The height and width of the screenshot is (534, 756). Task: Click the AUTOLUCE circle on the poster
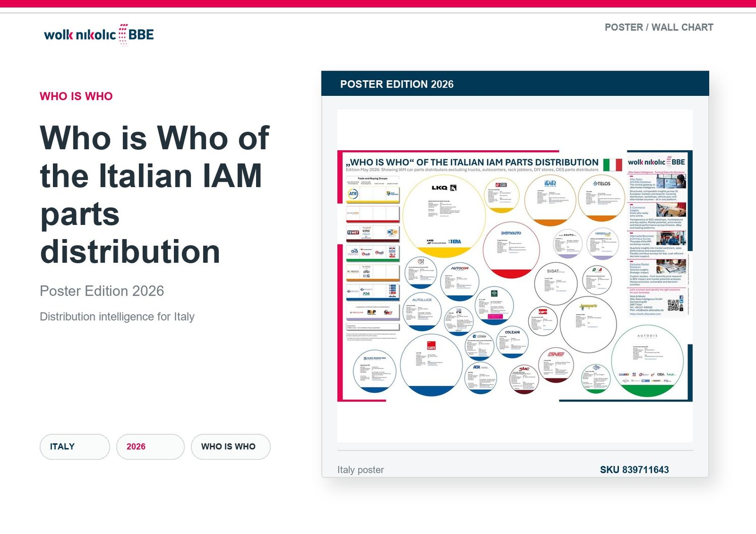pos(422,312)
